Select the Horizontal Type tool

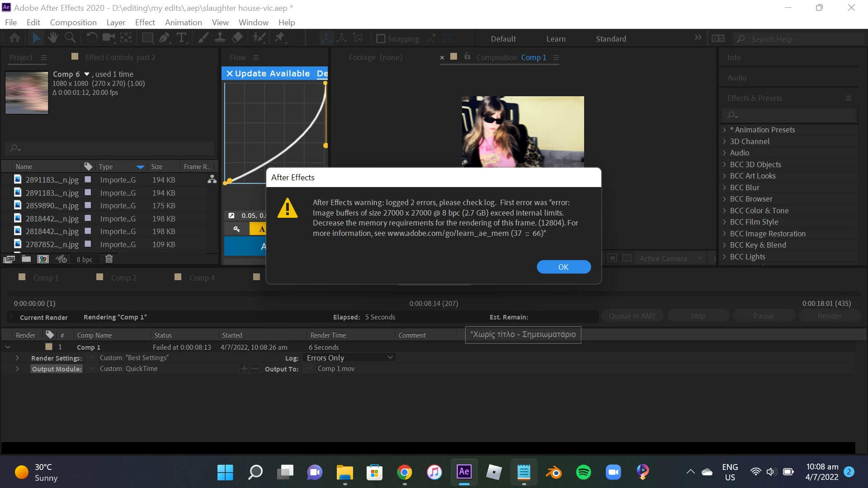[x=181, y=38]
